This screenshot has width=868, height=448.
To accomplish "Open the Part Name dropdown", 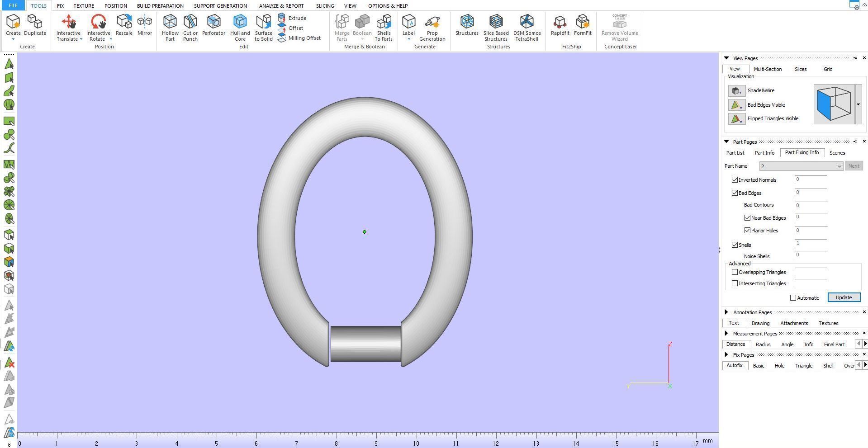I will point(801,166).
